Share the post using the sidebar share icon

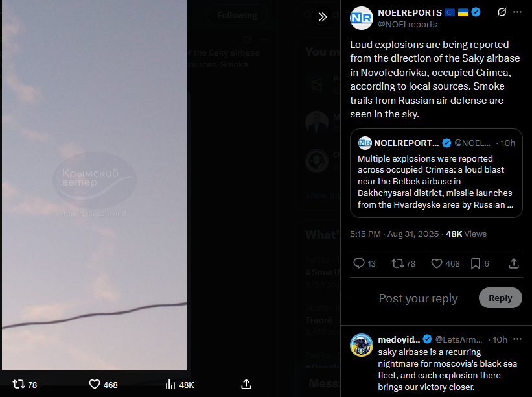(514, 263)
